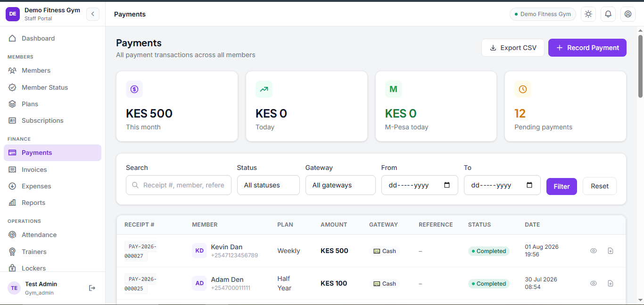Click the AMOUNT column header
Screen dimensions: 644x305
(x=334, y=225)
